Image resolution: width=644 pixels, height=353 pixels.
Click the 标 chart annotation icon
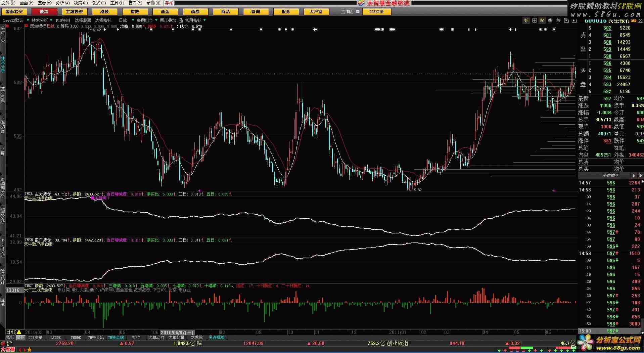point(526,20)
